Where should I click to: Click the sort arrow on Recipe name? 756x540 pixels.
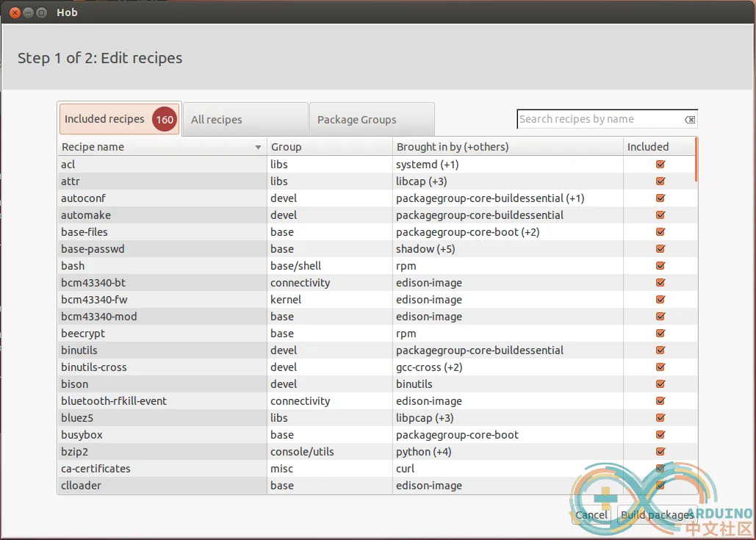258,148
